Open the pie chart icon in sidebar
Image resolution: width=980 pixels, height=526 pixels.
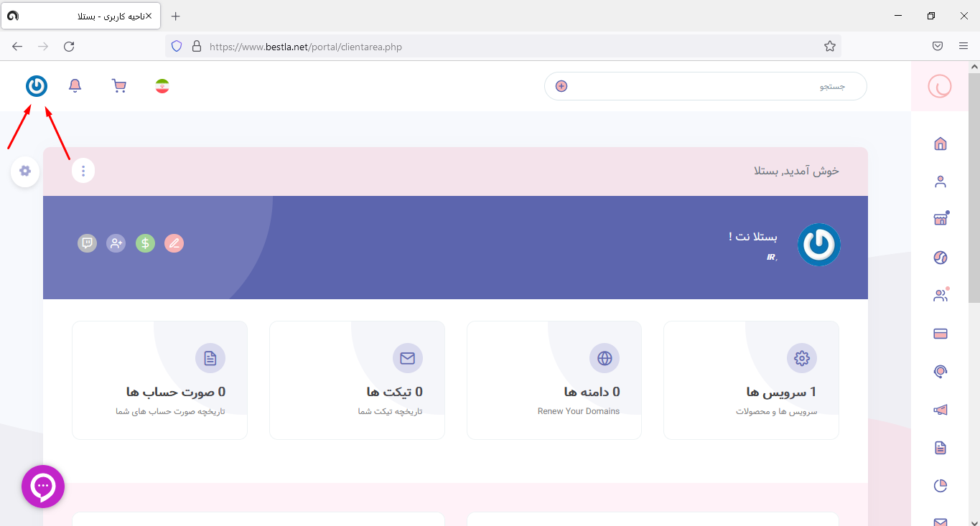941,486
